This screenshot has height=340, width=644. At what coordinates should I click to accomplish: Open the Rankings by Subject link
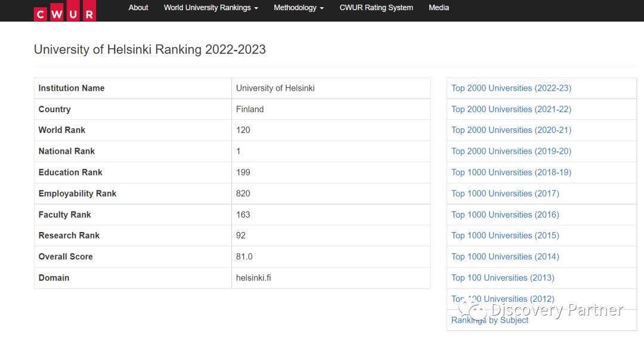(x=490, y=320)
